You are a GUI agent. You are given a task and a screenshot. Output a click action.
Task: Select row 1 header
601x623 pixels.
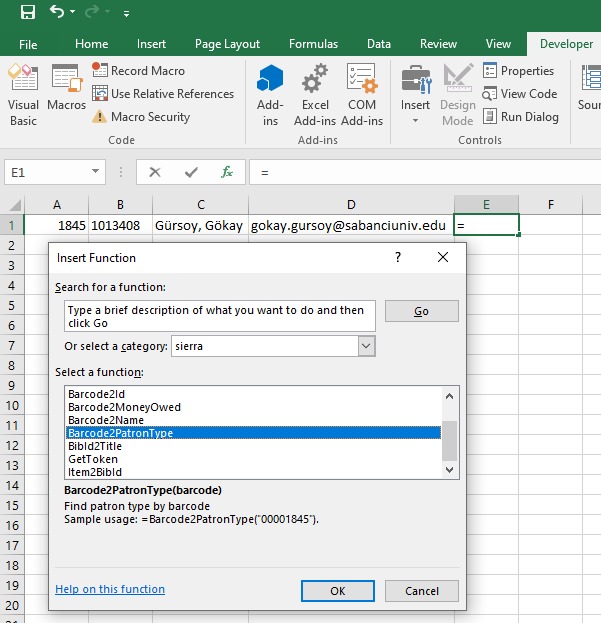coord(12,225)
